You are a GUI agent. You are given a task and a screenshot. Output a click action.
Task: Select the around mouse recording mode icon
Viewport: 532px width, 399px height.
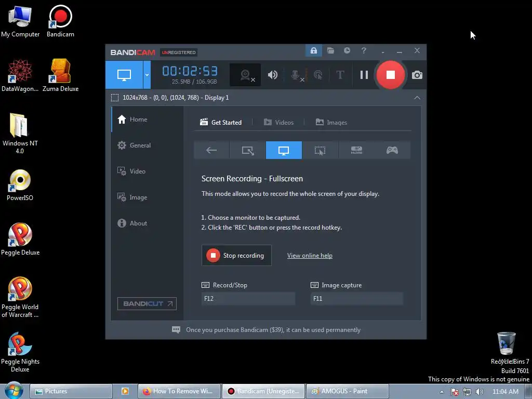(320, 150)
